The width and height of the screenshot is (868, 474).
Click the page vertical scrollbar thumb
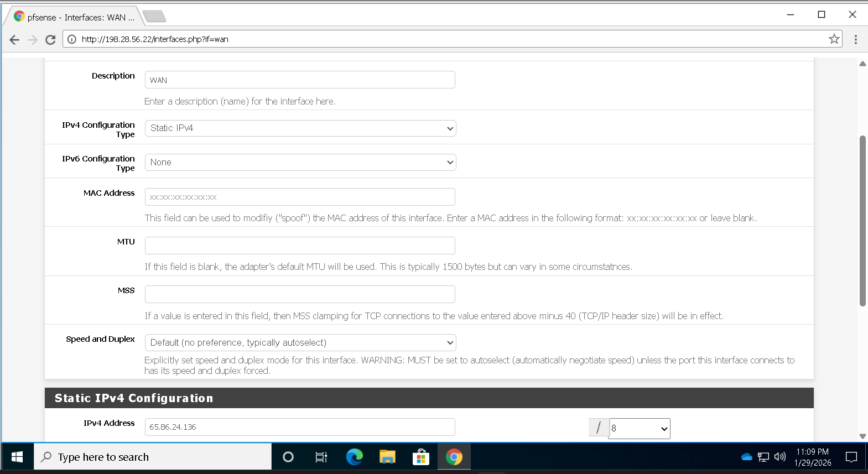pyautogui.click(x=862, y=221)
